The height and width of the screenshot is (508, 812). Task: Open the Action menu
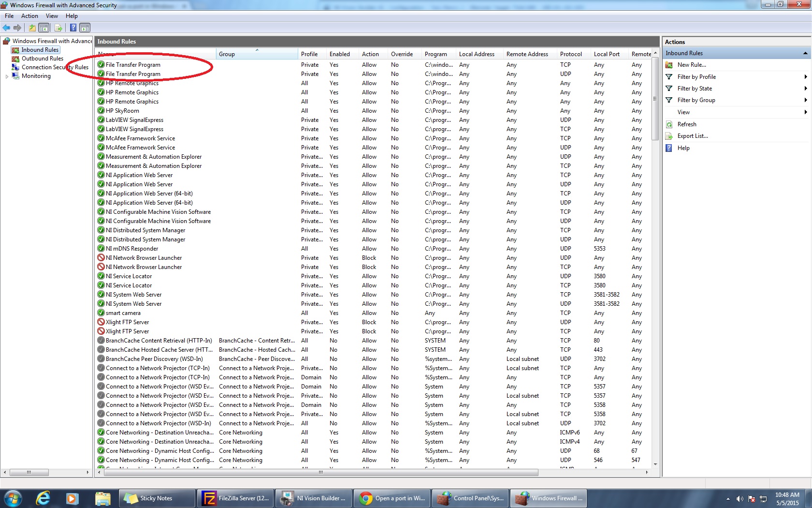click(29, 16)
